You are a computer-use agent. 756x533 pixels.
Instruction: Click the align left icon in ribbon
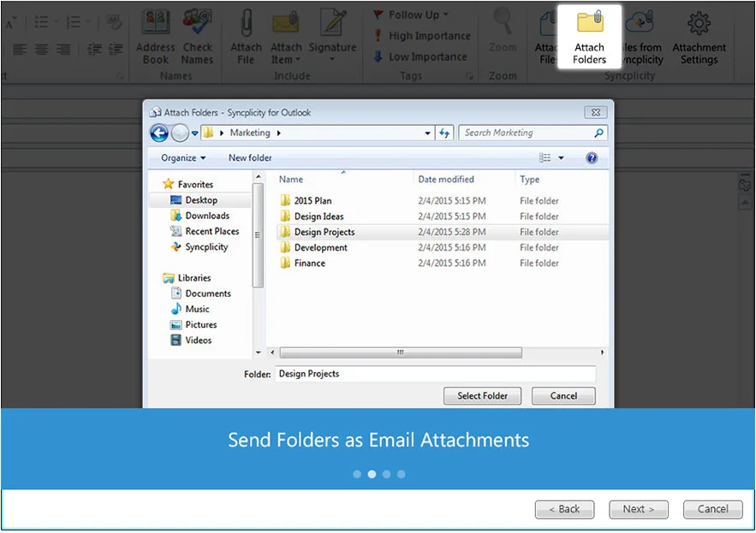(x=20, y=49)
